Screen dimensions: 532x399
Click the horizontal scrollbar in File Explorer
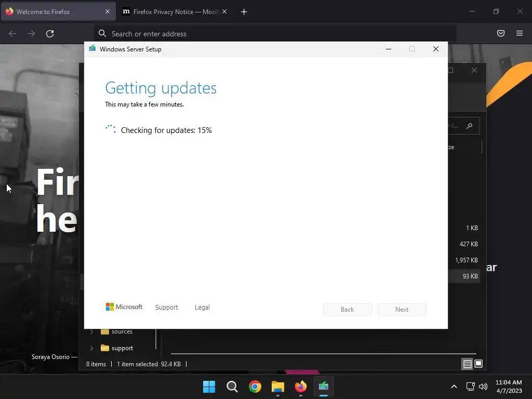click(323, 354)
